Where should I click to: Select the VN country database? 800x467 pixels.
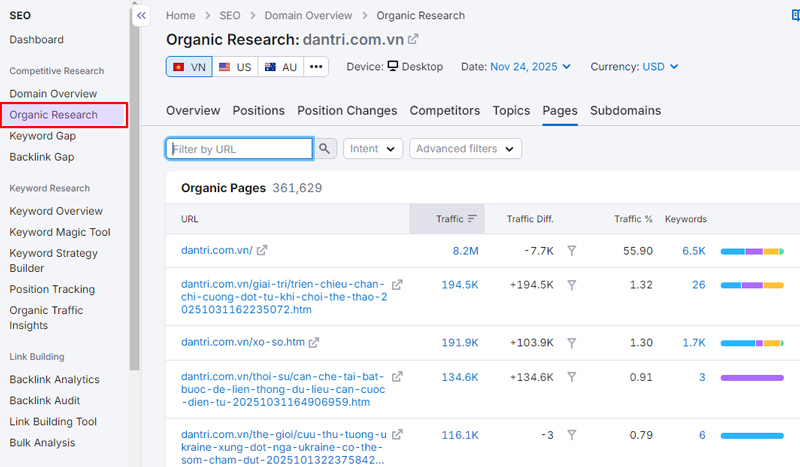coord(189,67)
